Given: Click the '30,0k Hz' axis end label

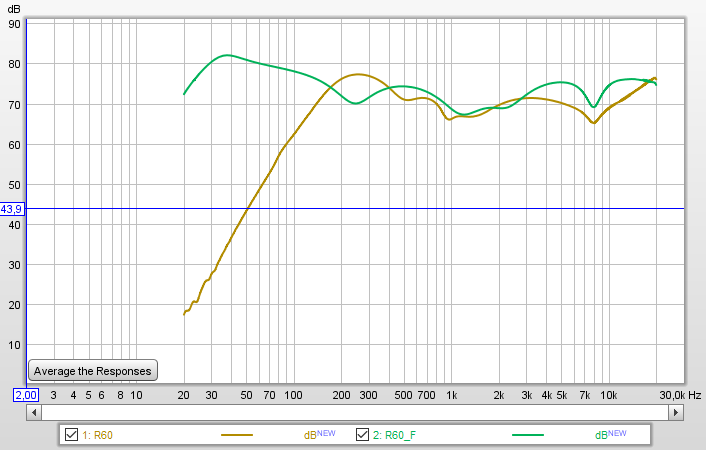Looking at the screenshot, I should click(680, 395).
